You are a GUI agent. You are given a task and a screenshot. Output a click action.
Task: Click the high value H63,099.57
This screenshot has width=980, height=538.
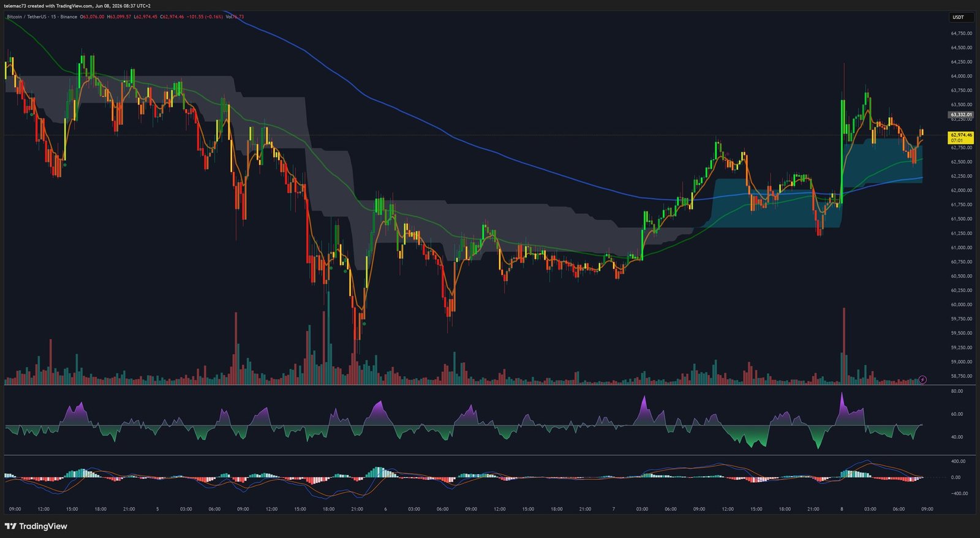(x=119, y=17)
